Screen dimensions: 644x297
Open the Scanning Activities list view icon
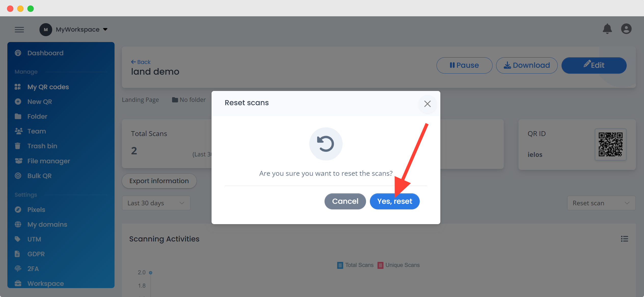point(624,239)
